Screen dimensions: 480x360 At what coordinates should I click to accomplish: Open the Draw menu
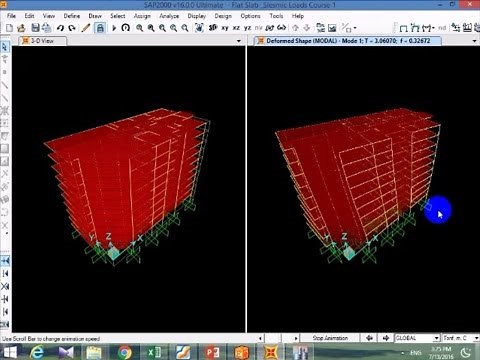[95, 16]
